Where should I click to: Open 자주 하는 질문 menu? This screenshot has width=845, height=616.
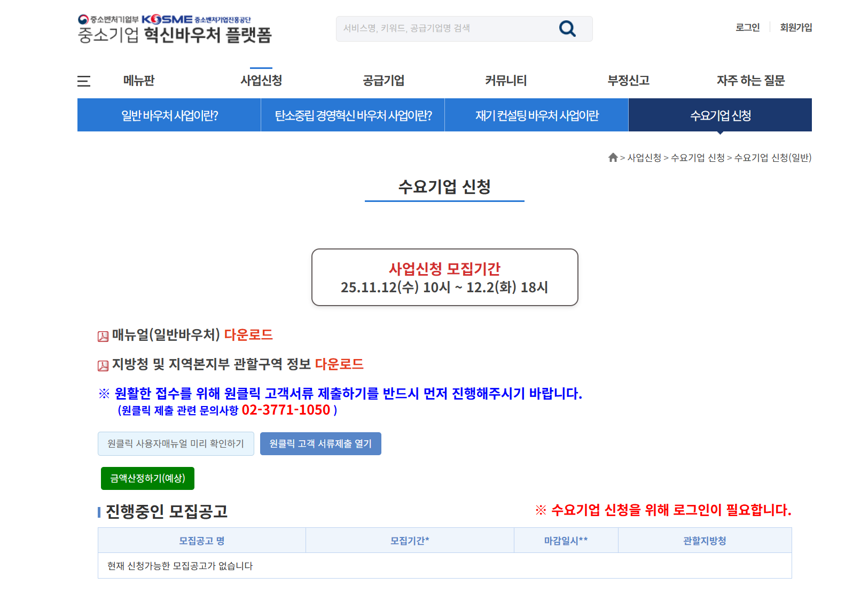(750, 81)
